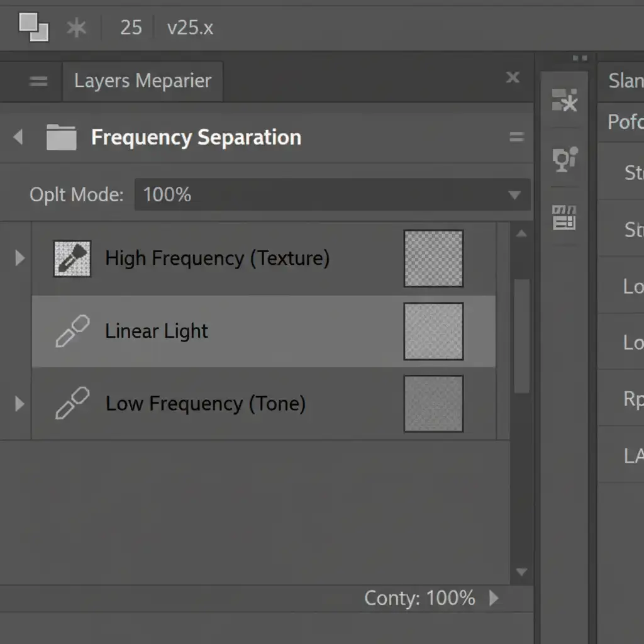Click the folder icon beside Frequency Separation
The image size is (644, 644).
(x=61, y=137)
